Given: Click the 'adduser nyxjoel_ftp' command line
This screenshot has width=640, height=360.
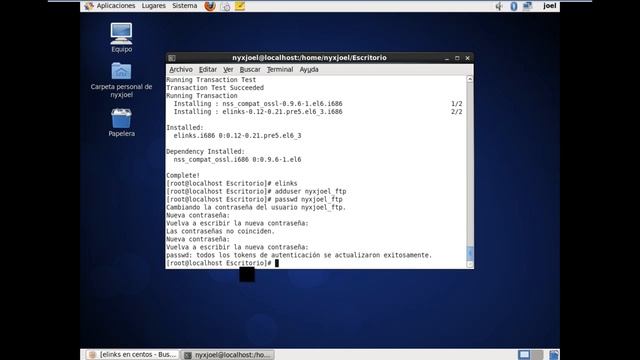Looking at the screenshot, I should [x=256, y=191].
